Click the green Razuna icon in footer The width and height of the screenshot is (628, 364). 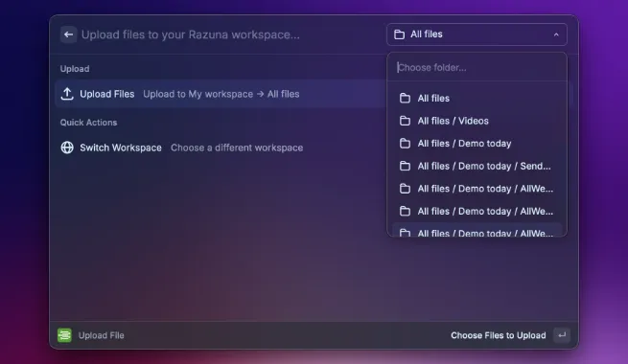point(64,335)
